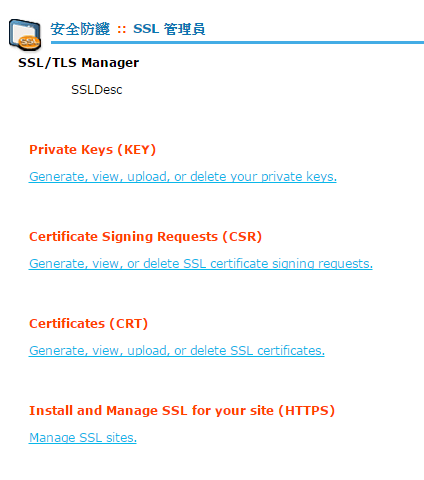
Task: Click the Certificates section heading
Action: (x=88, y=324)
